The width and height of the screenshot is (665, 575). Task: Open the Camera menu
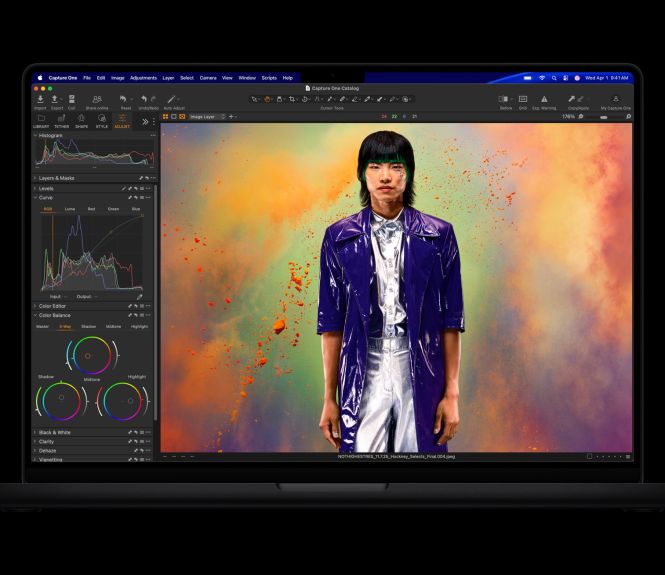coord(208,78)
